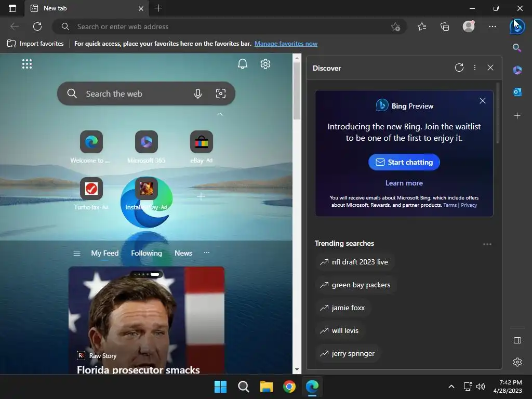Open the Learn more link
Viewport: 532px width, 399px height.
(x=404, y=183)
